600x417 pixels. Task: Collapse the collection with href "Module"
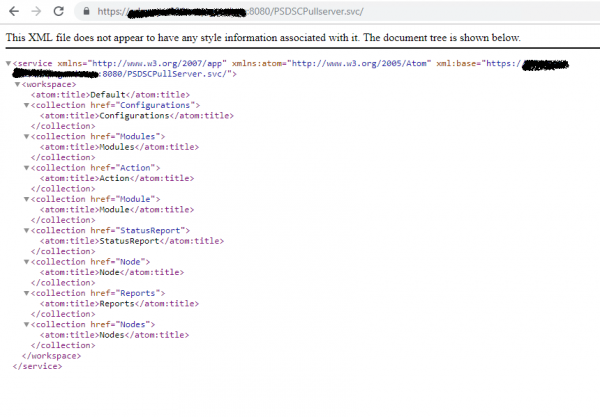28,199
